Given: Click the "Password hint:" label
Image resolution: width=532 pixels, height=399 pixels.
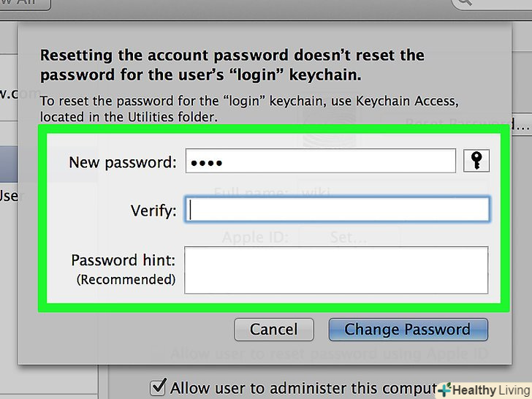Looking at the screenshot, I should coord(123,260).
